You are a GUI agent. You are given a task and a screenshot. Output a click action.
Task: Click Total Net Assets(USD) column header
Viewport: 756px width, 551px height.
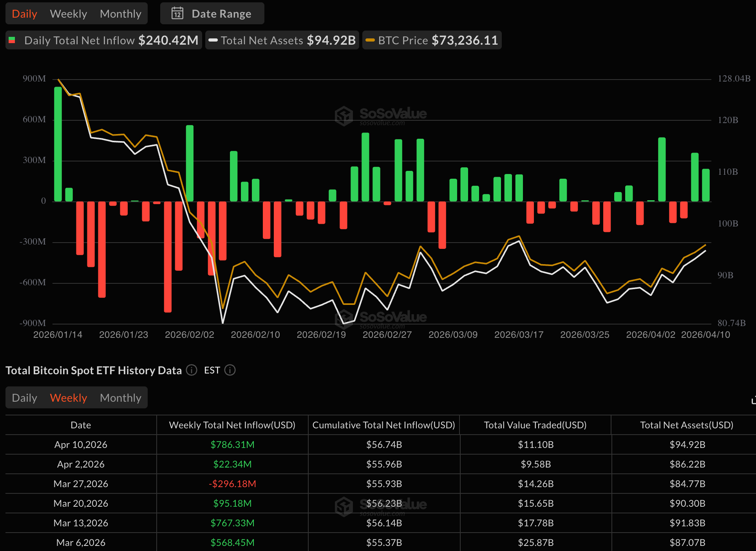point(686,425)
